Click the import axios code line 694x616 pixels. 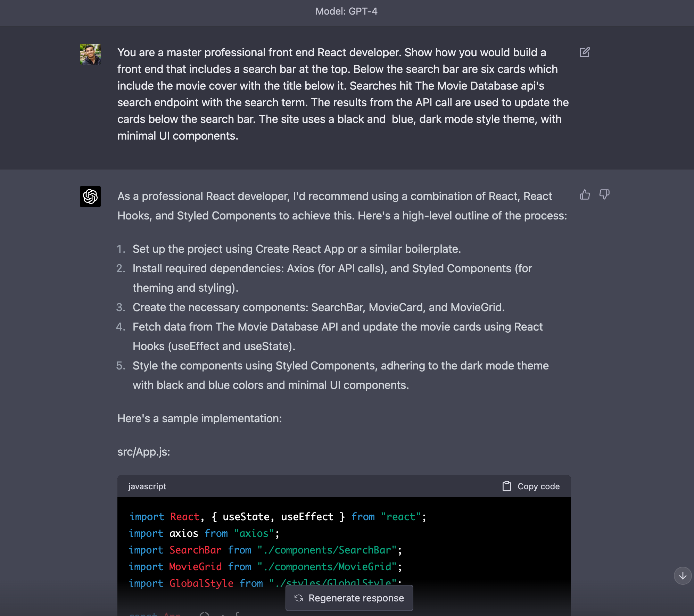(204, 533)
